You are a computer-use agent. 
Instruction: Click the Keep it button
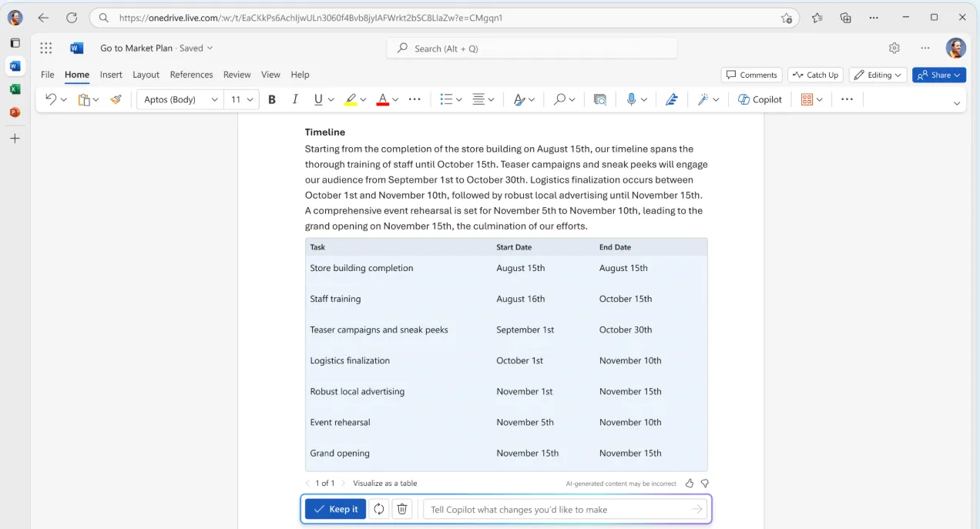tap(335, 509)
